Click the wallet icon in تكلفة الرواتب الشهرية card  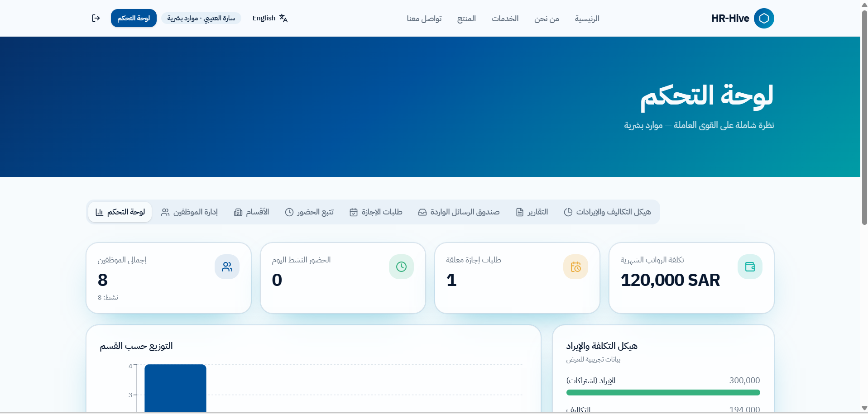(x=750, y=267)
